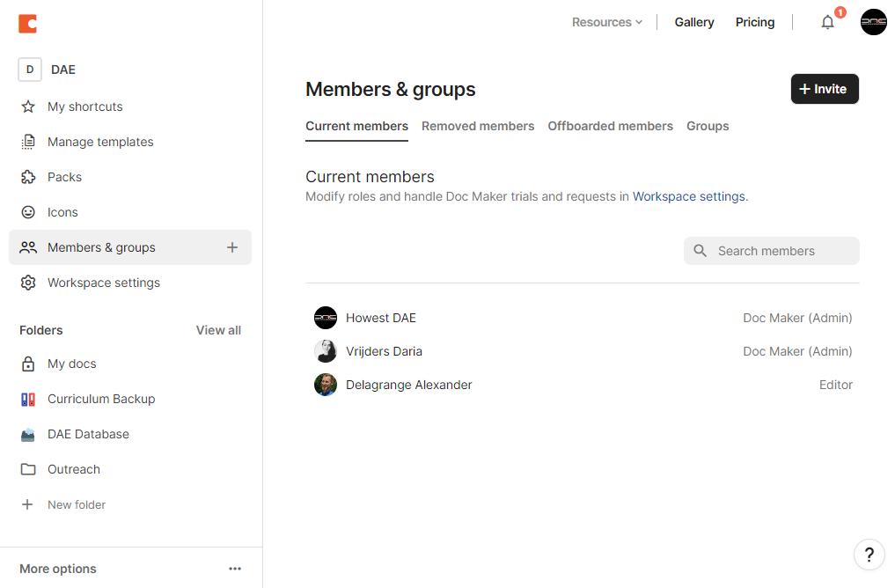
Task: Click the Icons smiley face icon
Action: coord(28,212)
